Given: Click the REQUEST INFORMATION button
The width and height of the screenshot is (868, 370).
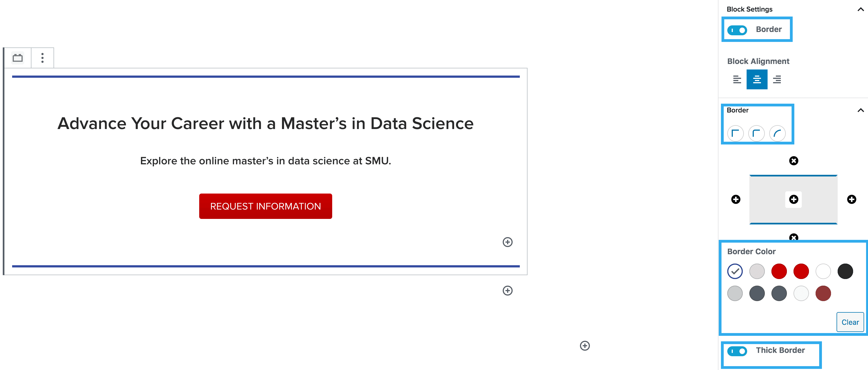Looking at the screenshot, I should point(265,206).
